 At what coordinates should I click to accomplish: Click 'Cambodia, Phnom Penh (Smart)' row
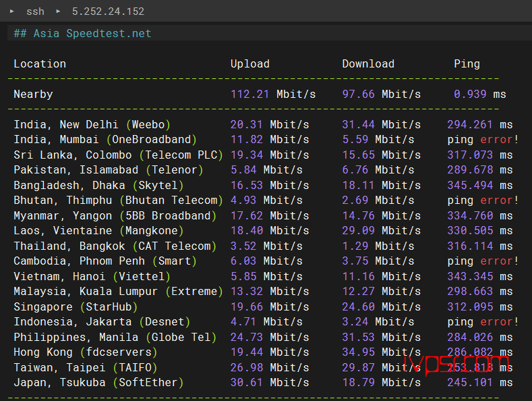tap(266, 261)
